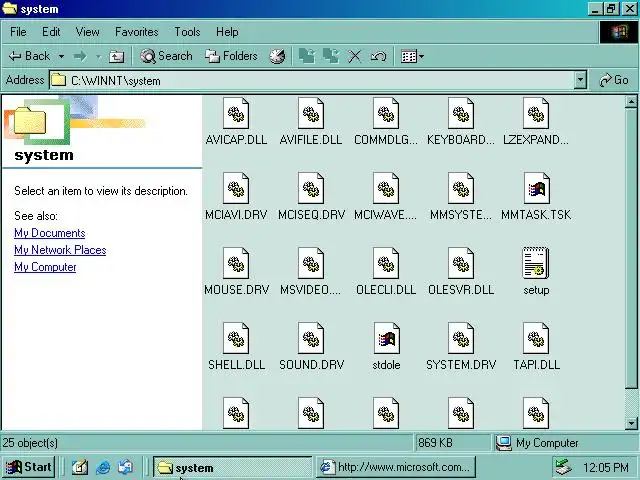Click the system taskbar button
Screen dimensions: 640x480
pyautogui.click(x=233, y=467)
